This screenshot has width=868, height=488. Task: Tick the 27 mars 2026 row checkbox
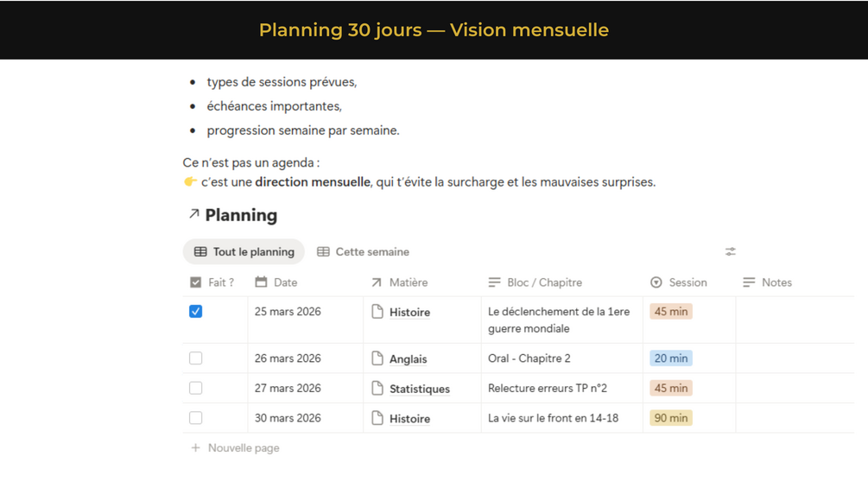point(196,389)
